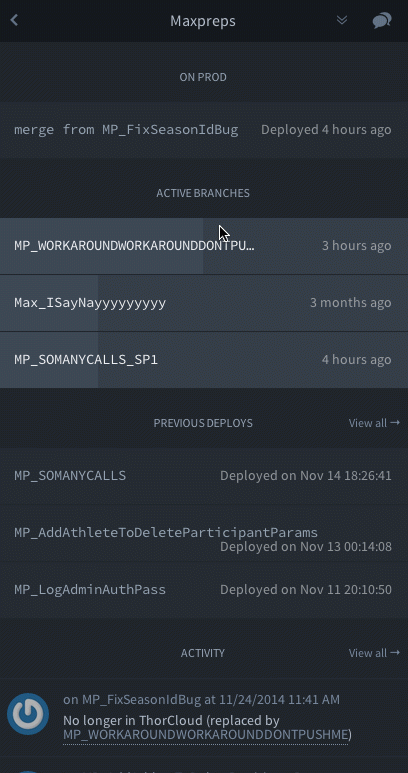The height and width of the screenshot is (773, 408).
Task: Follow the MP_WORKAROUNDWORKAROUNDDONTPUSHME activity link
Action: pyautogui.click(x=205, y=735)
